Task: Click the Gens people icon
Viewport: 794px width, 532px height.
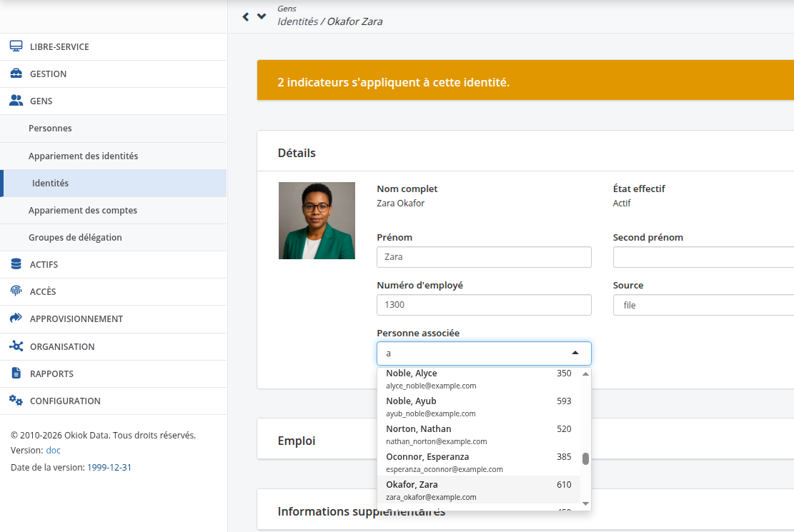Action: 16,100
